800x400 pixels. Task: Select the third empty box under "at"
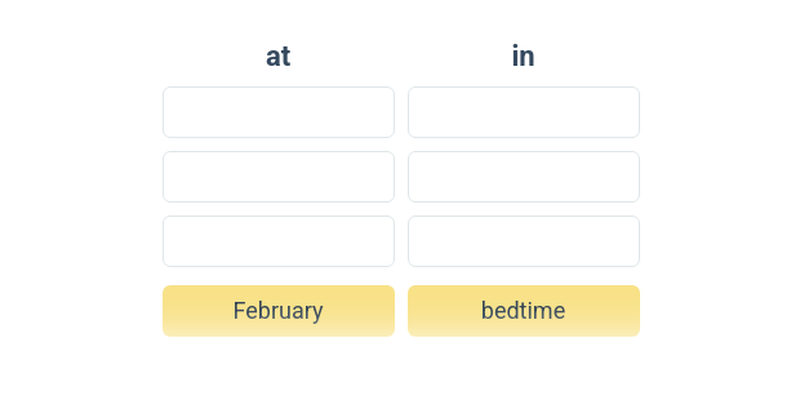tap(278, 241)
